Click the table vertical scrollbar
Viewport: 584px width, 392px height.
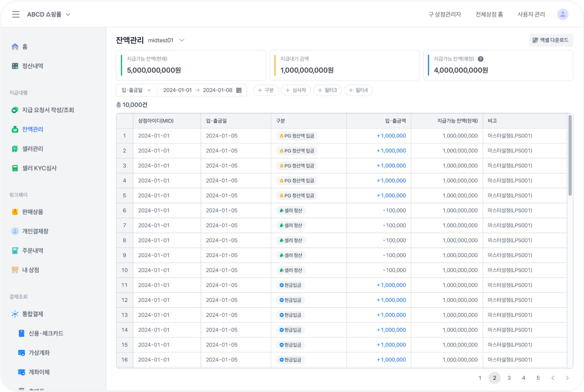(570, 155)
